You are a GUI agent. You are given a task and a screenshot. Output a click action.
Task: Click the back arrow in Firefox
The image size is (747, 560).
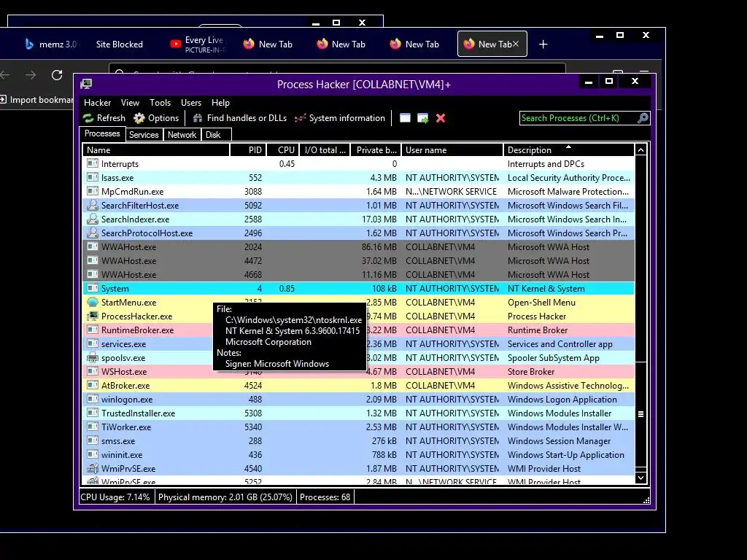tap(5, 75)
